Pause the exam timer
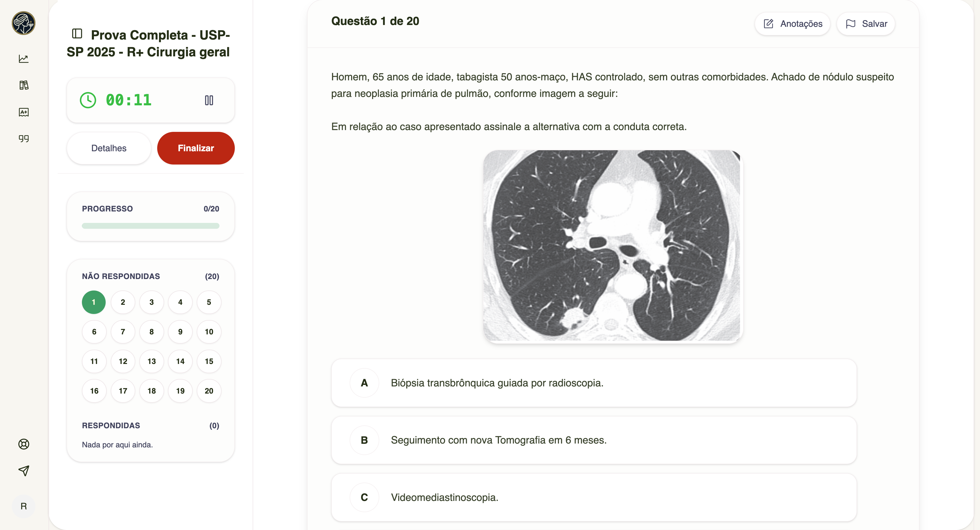 pos(209,100)
